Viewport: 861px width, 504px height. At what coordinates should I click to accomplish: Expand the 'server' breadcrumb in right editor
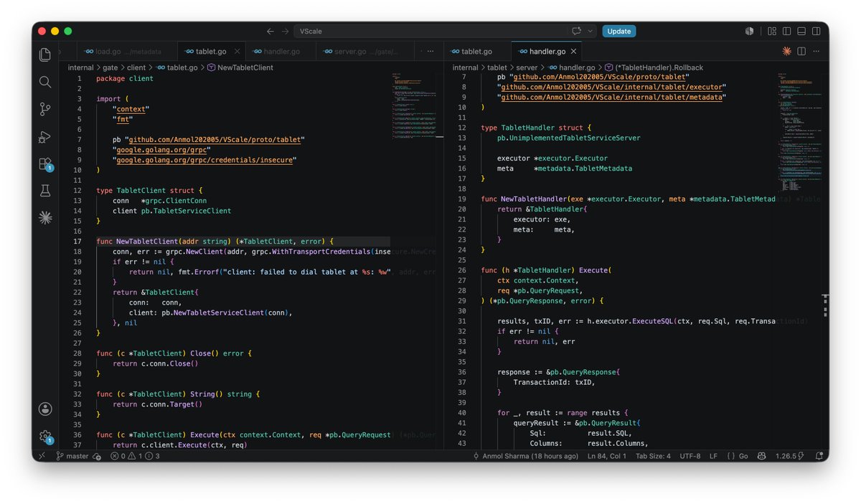coord(527,67)
